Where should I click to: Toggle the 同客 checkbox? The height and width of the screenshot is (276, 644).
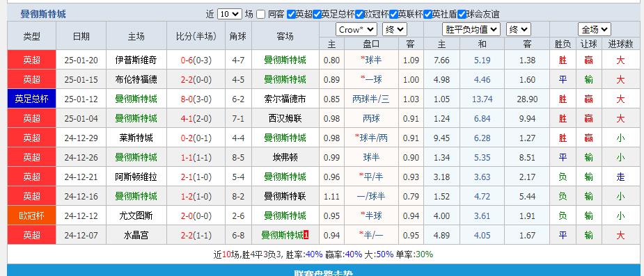tap(261, 15)
